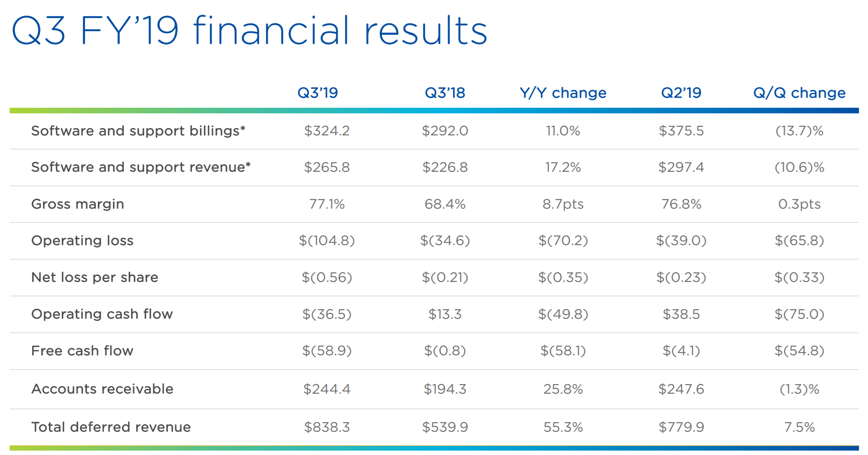868x455 pixels.
Task: Select the Net loss per share label
Action: click(95, 277)
